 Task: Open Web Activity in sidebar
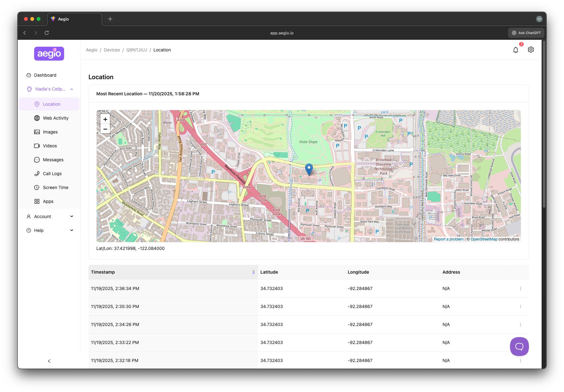56,118
